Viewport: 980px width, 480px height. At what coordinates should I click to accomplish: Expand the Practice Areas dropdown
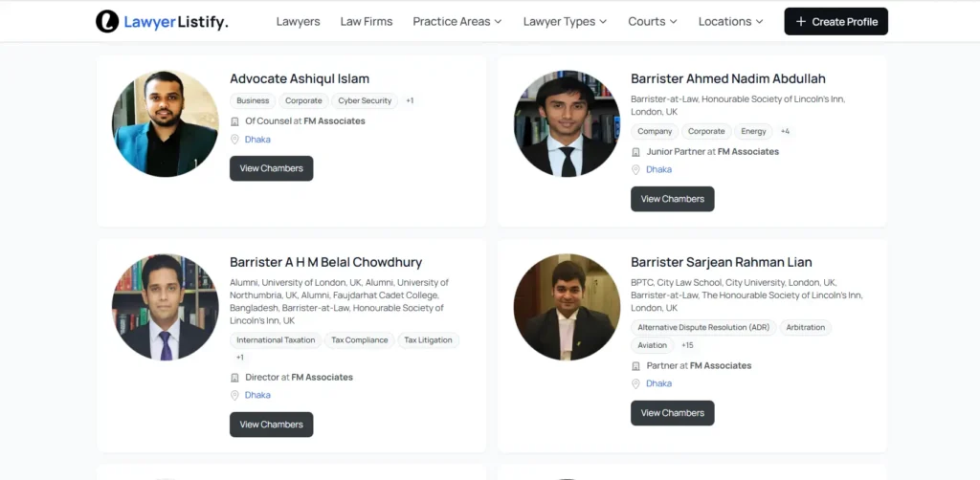[x=457, y=21]
